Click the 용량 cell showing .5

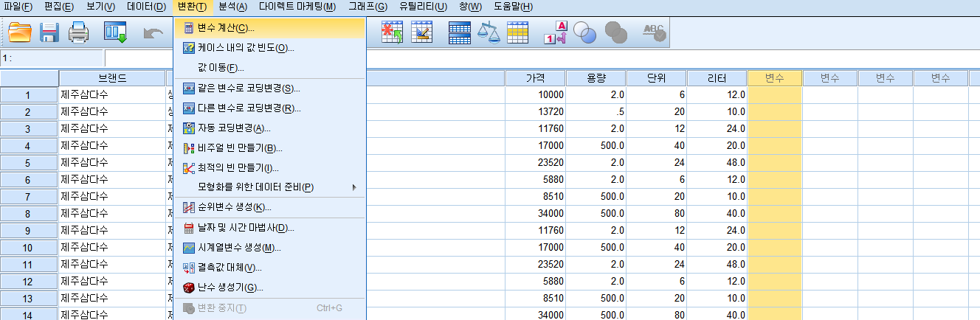point(596,112)
